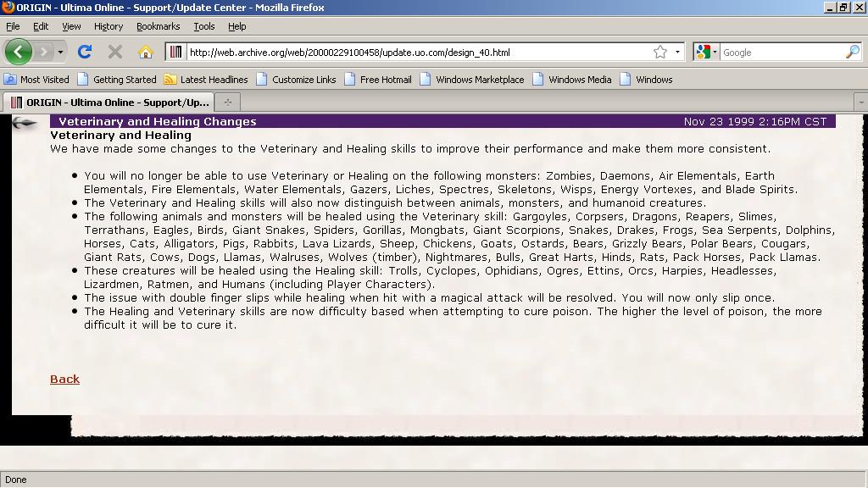Click the site identity icon in URL bar

(176, 52)
